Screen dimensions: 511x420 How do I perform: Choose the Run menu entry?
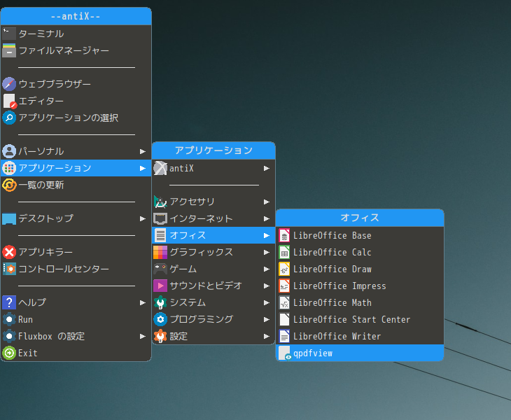[76, 319]
